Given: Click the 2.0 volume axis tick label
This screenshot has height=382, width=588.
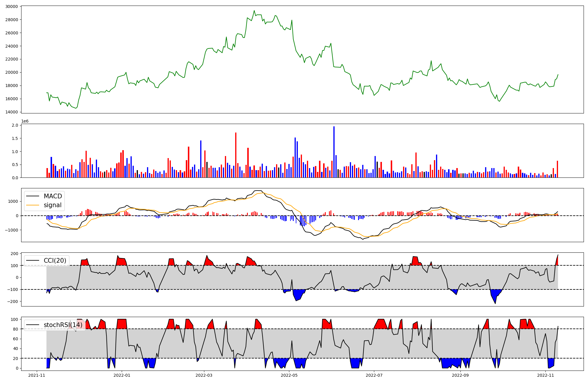Looking at the screenshot, I should click(x=15, y=125).
